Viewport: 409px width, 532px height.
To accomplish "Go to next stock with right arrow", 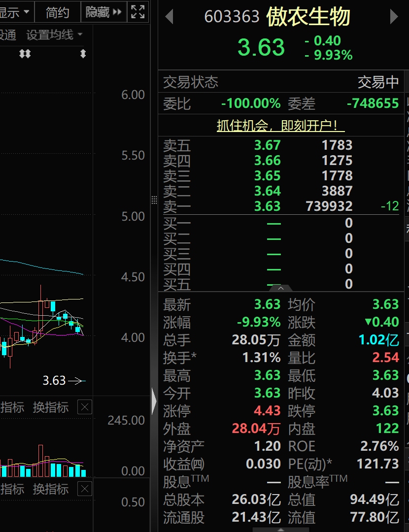I will 394,16.
